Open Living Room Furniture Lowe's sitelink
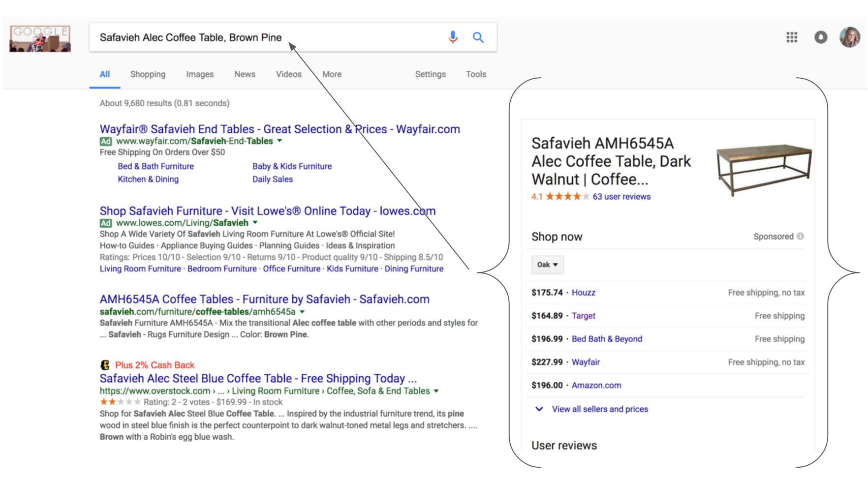 pyautogui.click(x=140, y=269)
